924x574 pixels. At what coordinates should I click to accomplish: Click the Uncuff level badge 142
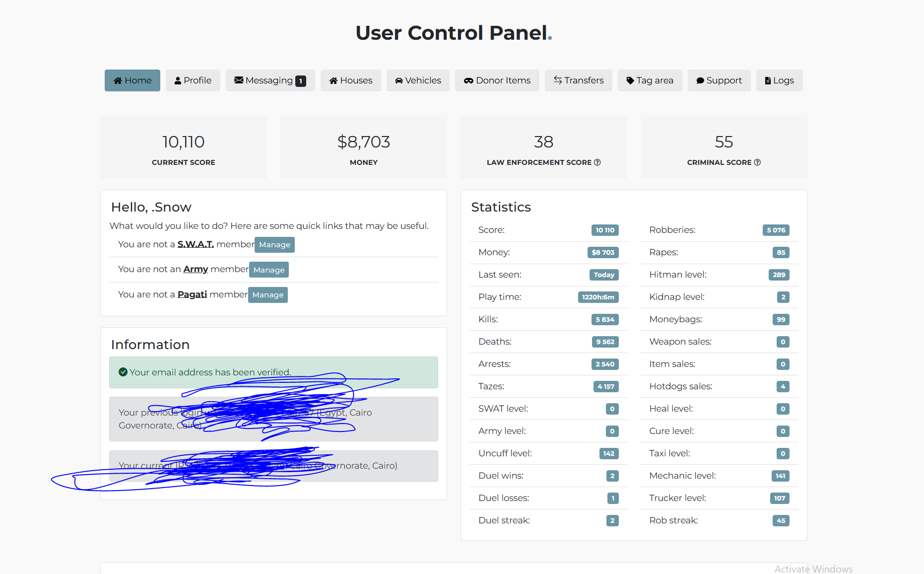point(609,453)
